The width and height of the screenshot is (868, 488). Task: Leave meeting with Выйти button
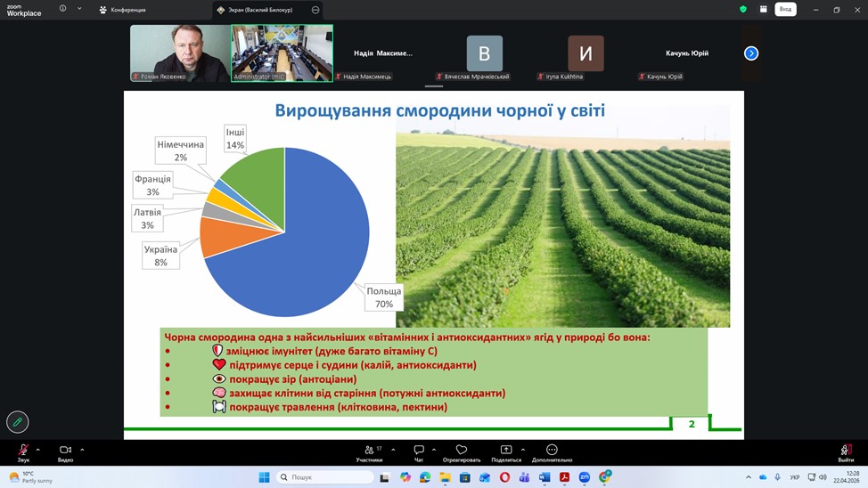point(845,451)
